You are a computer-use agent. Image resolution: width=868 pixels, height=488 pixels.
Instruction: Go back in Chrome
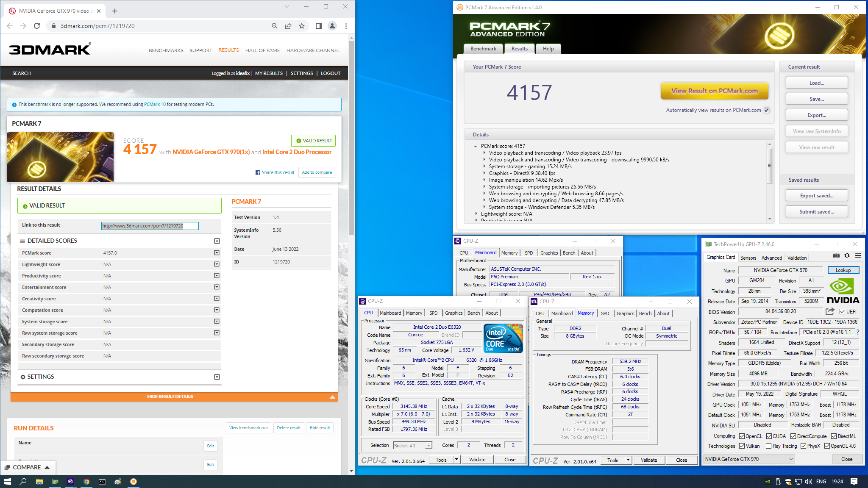(10, 26)
